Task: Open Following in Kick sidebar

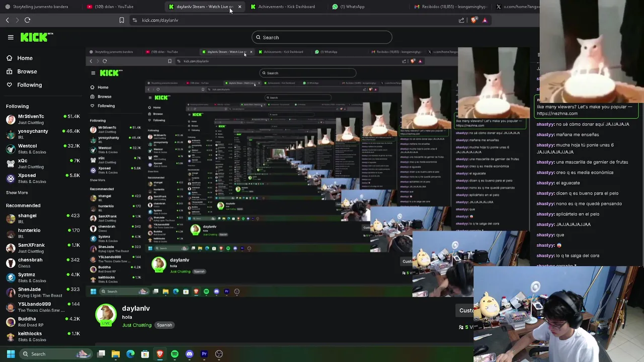Action: click(x=24, y=85)
